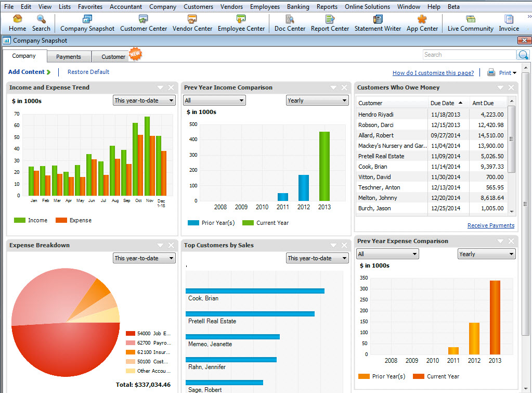Close the Income and Expense Trend panel

click(171, 87)
